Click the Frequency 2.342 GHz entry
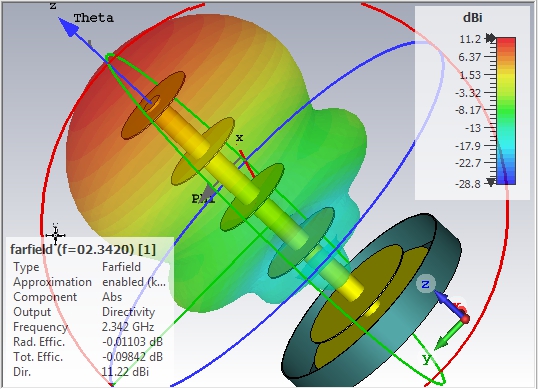Screen dimensions: 538x389 [83, 327]
